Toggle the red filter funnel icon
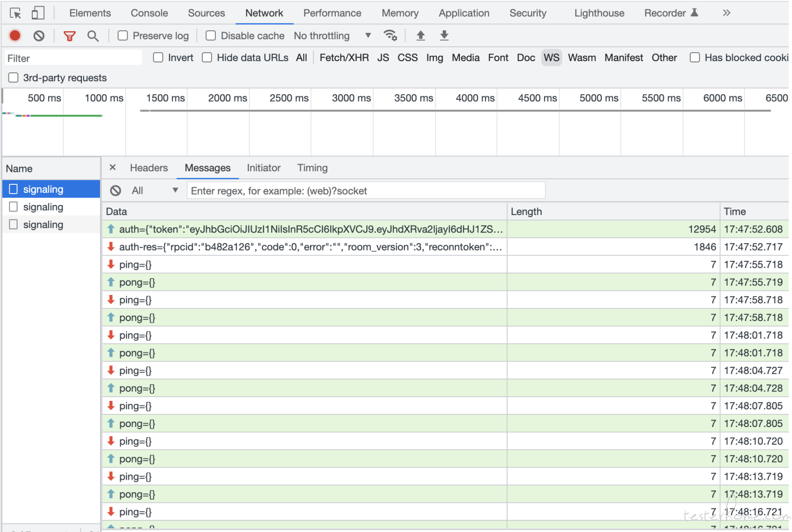The image size is (792, 532). point(70,35)
